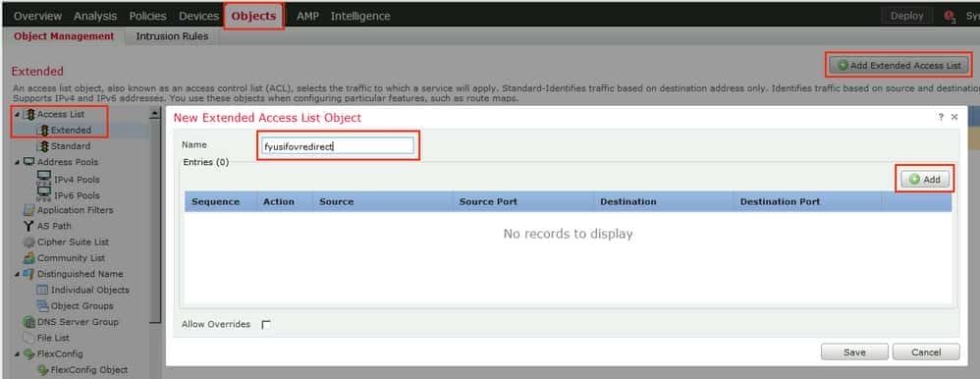This screenshot has width=980, height=379.
Task: Select DNS Server Group in the tree
Action: click(x=78, y=322)
